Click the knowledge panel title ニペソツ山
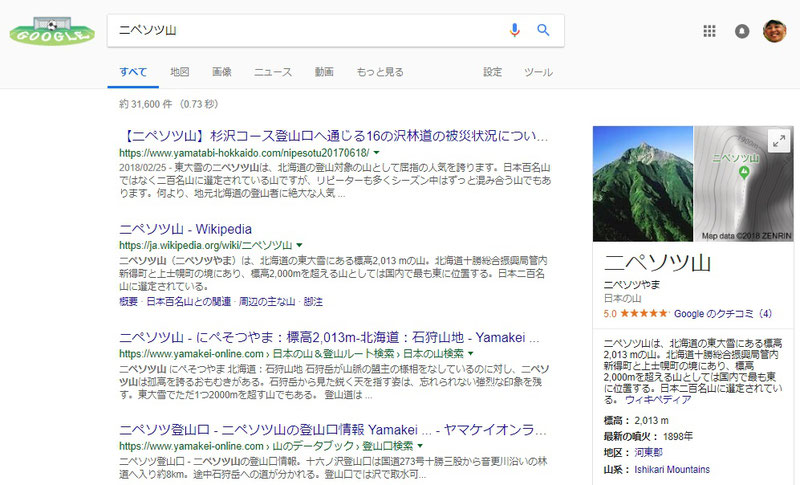800x485 pixels. click(x=657, y=263)
